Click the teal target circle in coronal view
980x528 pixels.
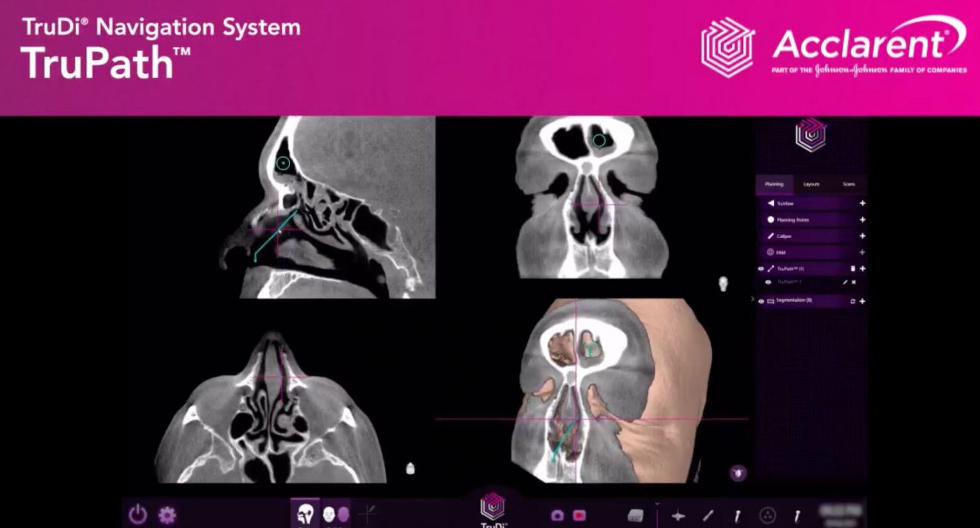tap(599, 140)
